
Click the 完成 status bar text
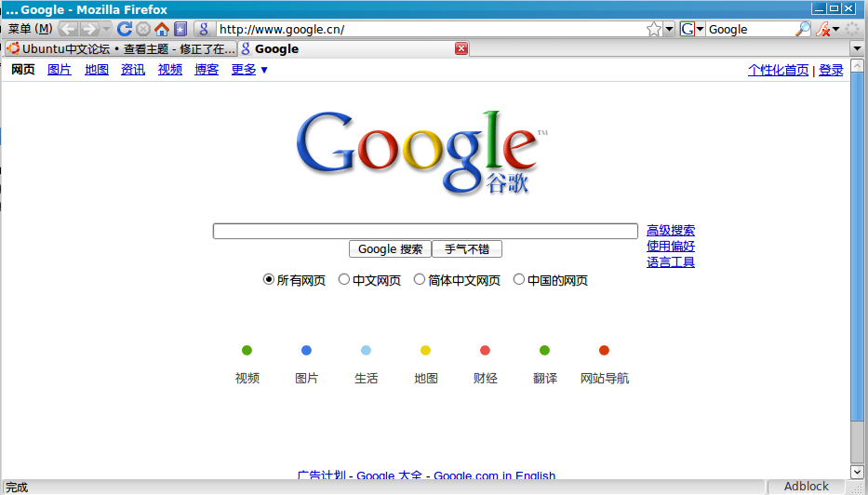click(17, 488)
